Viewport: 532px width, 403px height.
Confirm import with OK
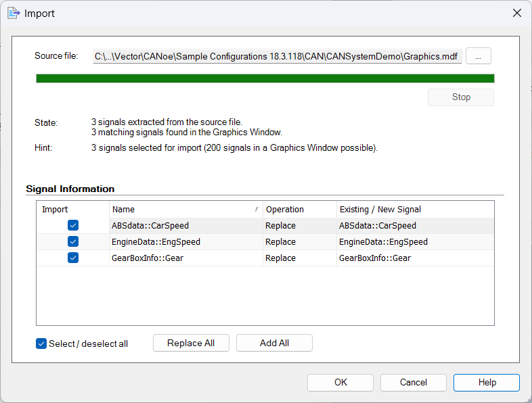340,383
